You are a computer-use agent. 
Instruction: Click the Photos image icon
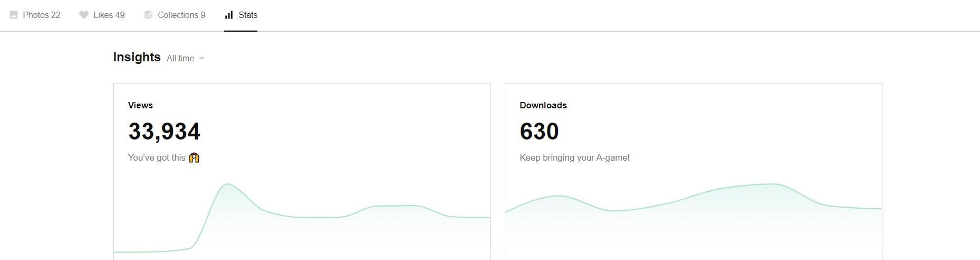(14, 15)
